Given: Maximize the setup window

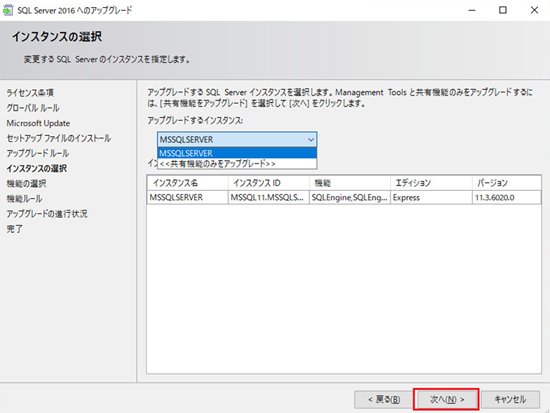Looking at the screenshot, I should pos(503,10).
